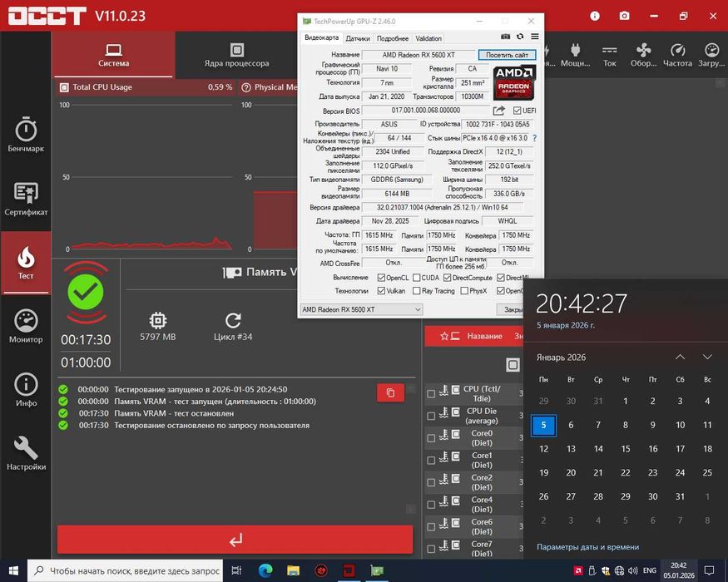Click the ENG language indicator
The image size is (728, 582).
[x=650, y=571]
